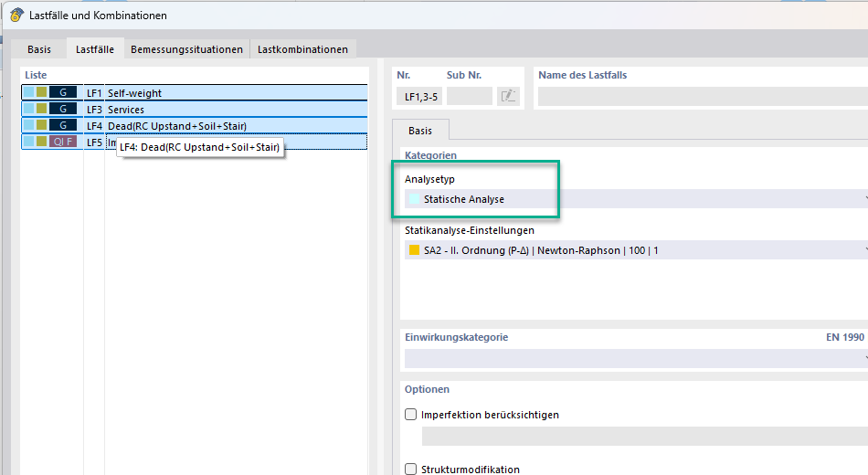The image size is (868, 475).
Task: Open the Einwirkungskategorie dropdown
Action: click(636, 359)
